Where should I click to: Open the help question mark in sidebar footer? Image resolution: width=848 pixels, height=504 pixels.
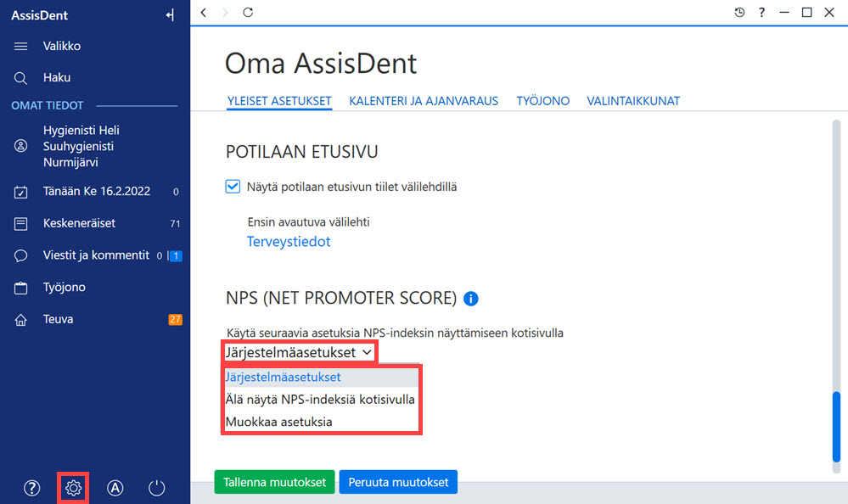pos(32,488)
